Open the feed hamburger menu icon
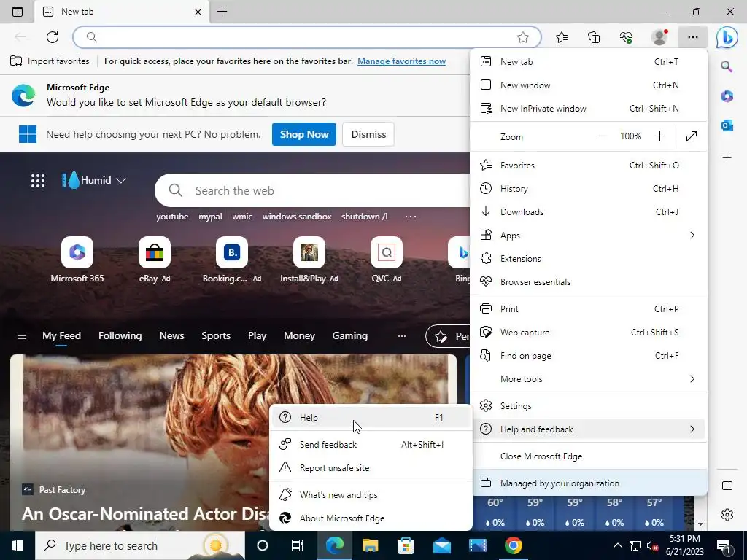Image resolution: width=747 pixels, height=560 pixels. [21, 335]
